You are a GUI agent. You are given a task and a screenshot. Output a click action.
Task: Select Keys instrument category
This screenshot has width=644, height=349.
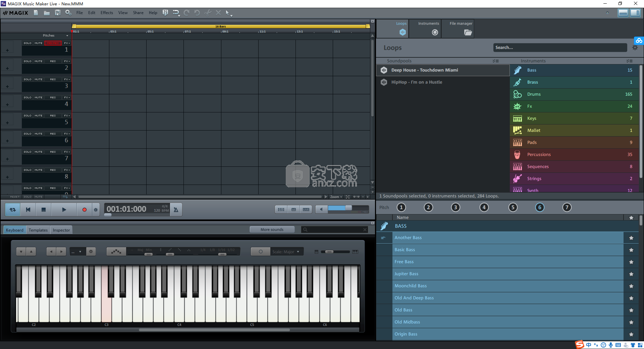pyautogui.click(x=575, y=118)
